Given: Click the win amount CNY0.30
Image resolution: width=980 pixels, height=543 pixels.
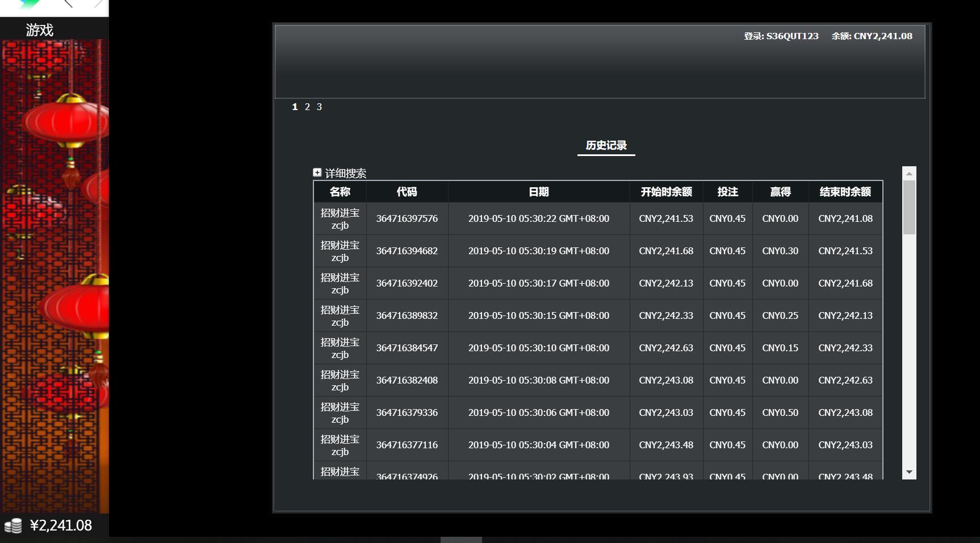Looking at the screenshot, I should tap(780, 251).
